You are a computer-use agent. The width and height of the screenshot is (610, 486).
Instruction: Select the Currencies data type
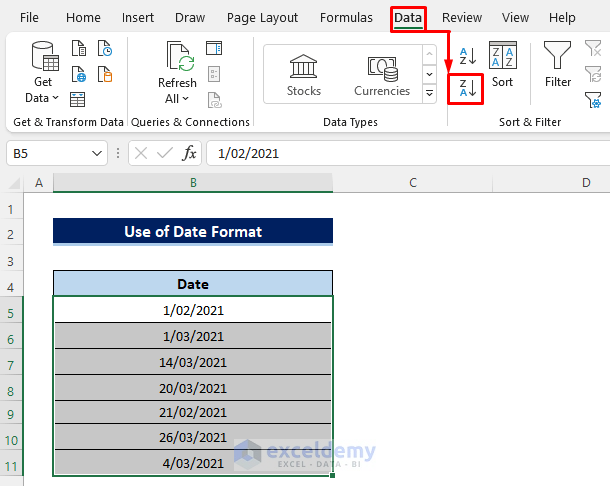coord(382,75)
